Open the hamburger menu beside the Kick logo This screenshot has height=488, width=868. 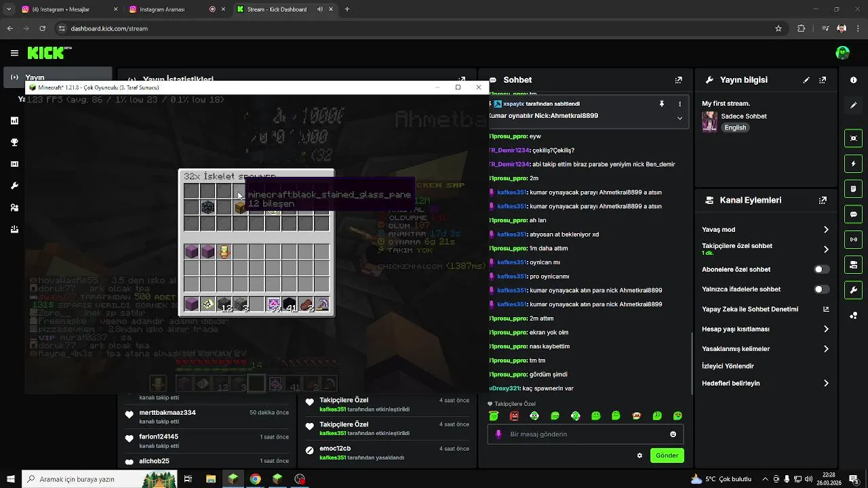point(14,53)
